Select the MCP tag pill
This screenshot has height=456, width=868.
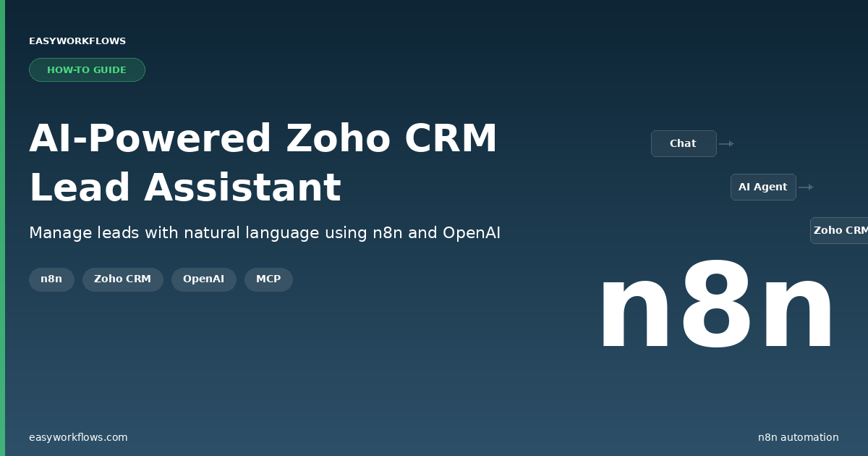pyautogui.click(x=268, y=279)
